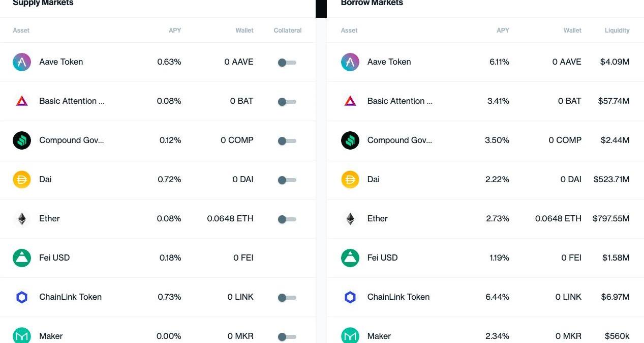Click the Aave Token icon in Supply Markets
This screenshot has width=644, height=343.
[22, 62]
